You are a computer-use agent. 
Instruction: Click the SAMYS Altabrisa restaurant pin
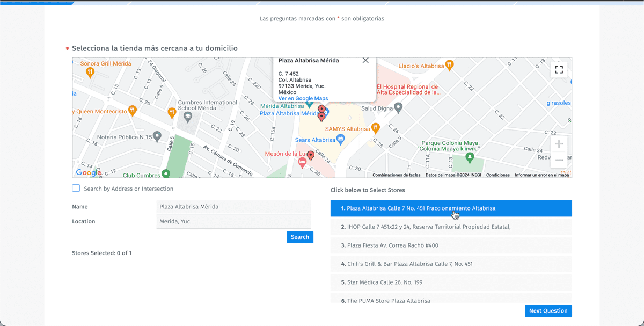pyautogui.click(x=376, y=128)
